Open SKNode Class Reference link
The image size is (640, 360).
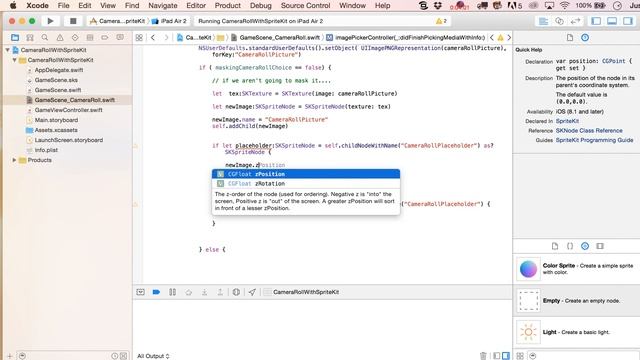pos(589,131)
